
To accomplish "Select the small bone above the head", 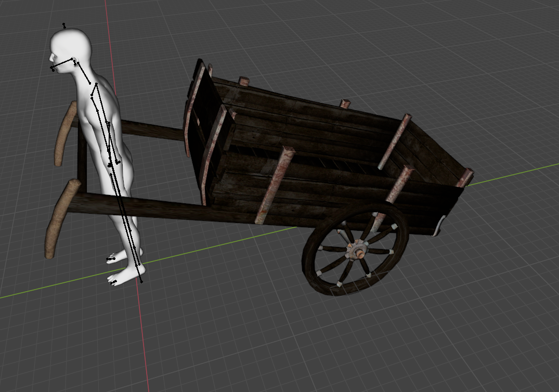I will tap(64, 25).
